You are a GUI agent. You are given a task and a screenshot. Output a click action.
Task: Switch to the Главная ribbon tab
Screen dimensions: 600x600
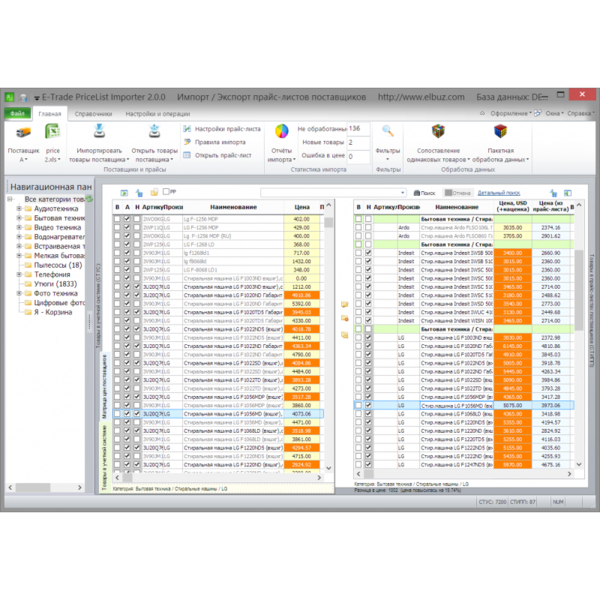pos(50,114)
